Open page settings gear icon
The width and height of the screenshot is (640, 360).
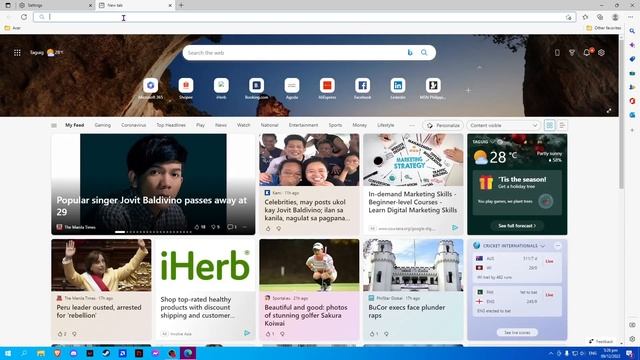tap(601, 53)
